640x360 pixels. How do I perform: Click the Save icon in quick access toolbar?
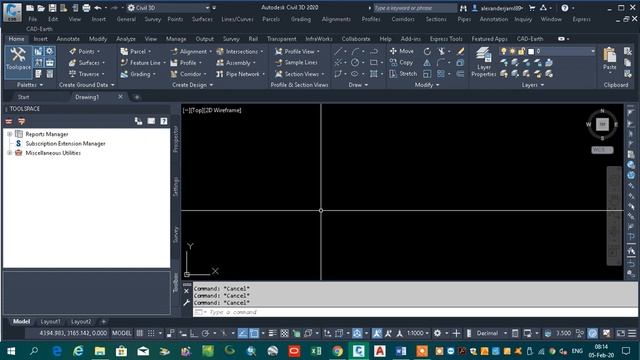52,8
